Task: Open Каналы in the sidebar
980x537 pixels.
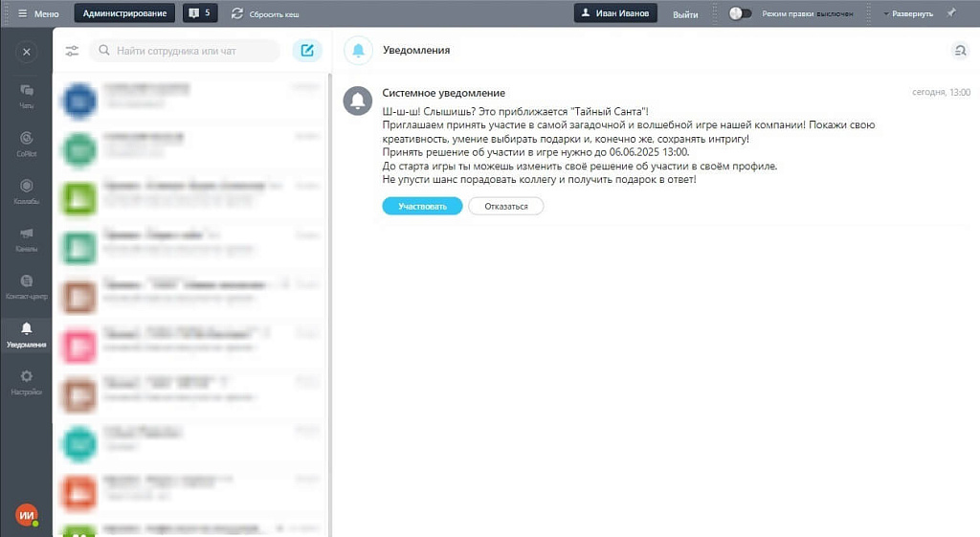Action: coord(26,237)
